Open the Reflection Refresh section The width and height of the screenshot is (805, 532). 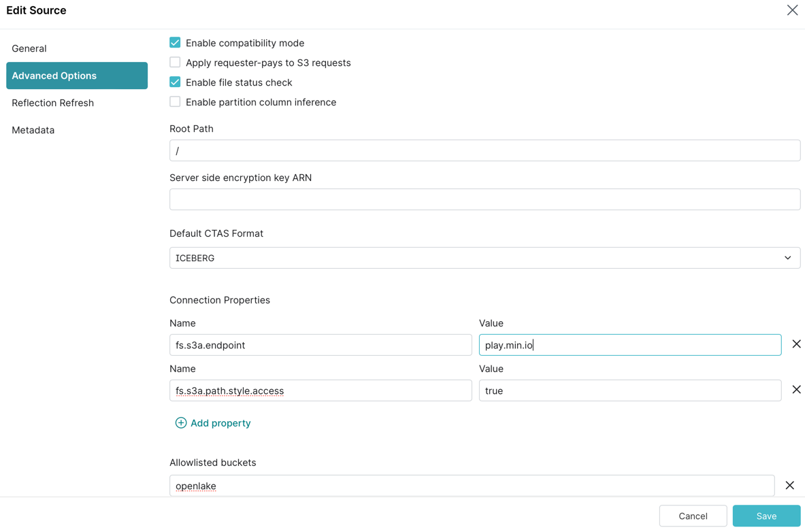52,103
